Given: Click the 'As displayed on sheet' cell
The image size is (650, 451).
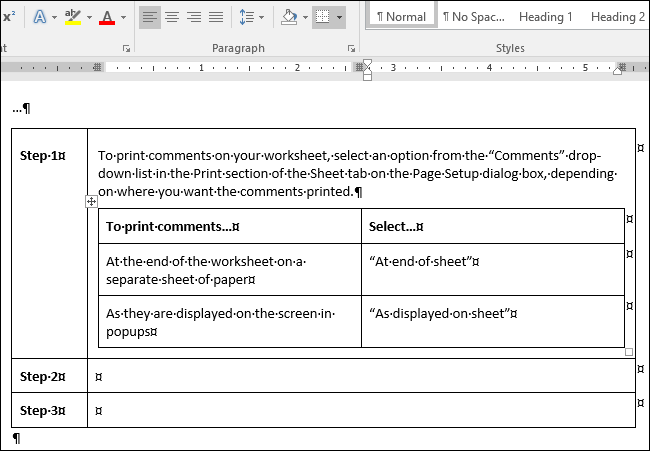Looking at the screenshot, I should click(493, 322).
